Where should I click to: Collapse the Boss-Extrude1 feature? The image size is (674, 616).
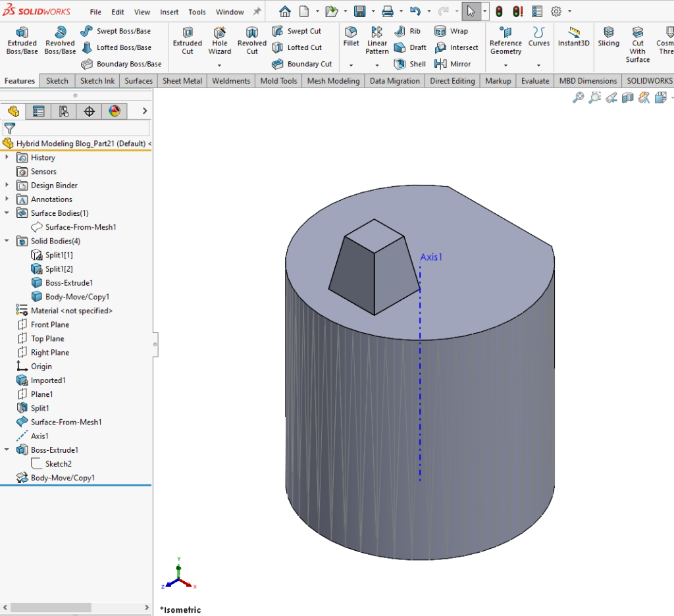8,449
